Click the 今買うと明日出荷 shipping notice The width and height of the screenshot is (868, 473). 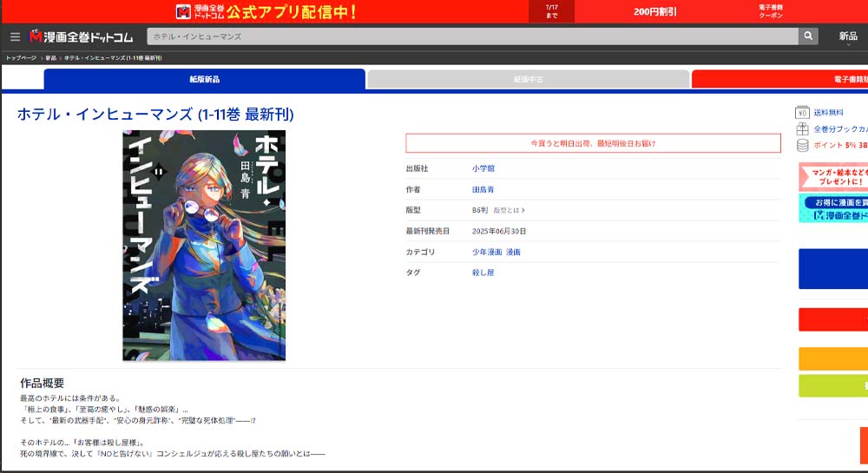point(593,143)
